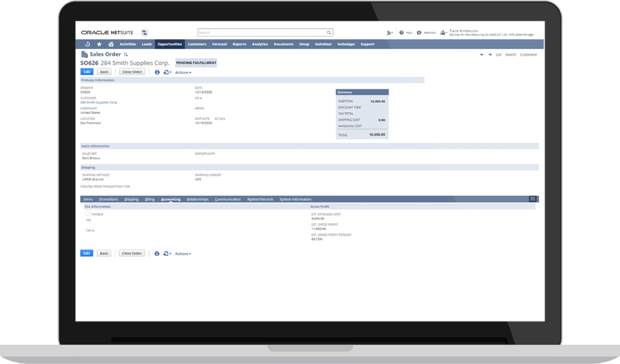The width and height of the screenshot is (620, 364).
Task: Open the Shortcuts star icon
Action: click(99, 44)
